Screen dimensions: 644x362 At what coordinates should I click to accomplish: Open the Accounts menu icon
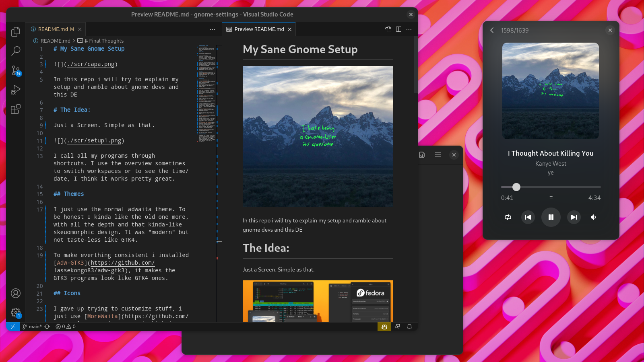pos(16,293)
